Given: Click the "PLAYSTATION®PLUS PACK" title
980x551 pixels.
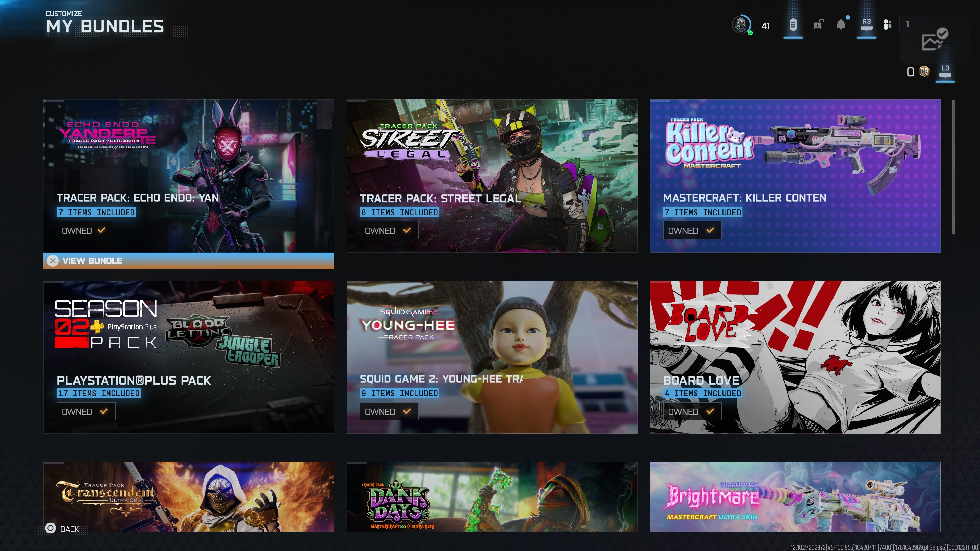Looking at the screenshot, I should pos(133,380).
